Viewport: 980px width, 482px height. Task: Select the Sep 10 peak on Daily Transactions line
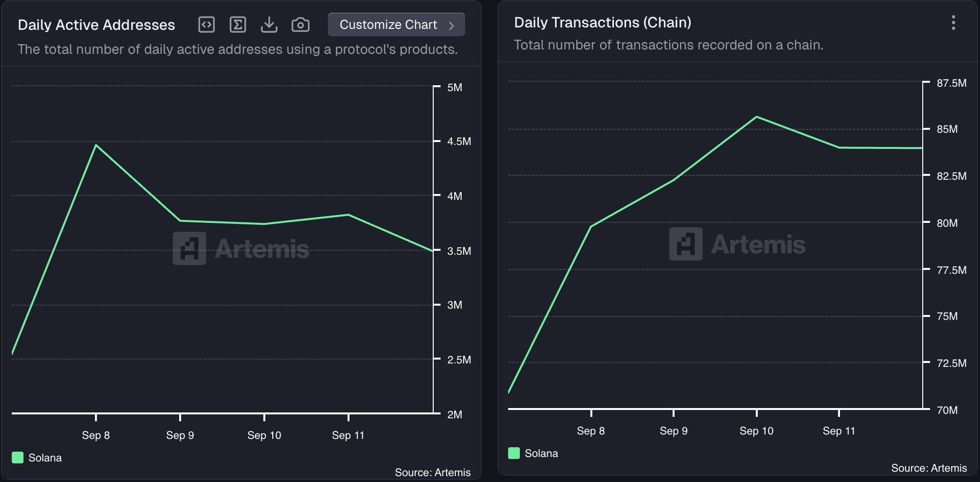pyautogui.click(x=757, y=117)
